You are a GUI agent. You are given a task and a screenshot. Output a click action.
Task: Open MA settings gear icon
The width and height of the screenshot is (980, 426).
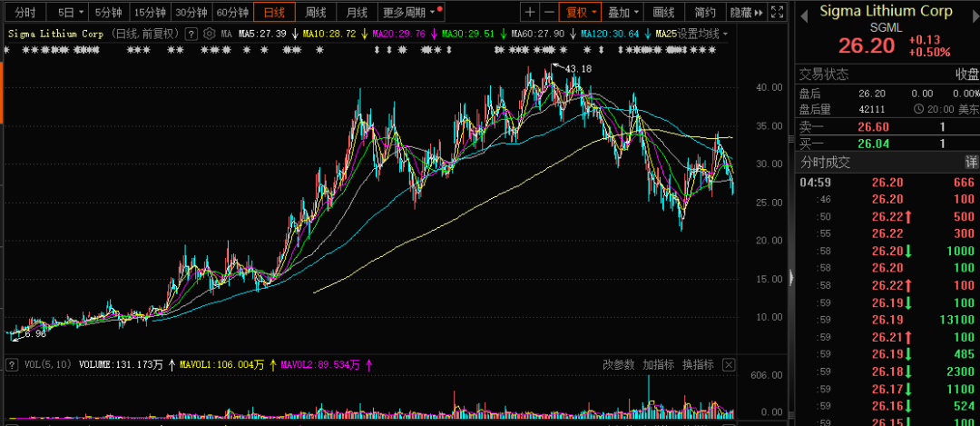pos(210,34)
